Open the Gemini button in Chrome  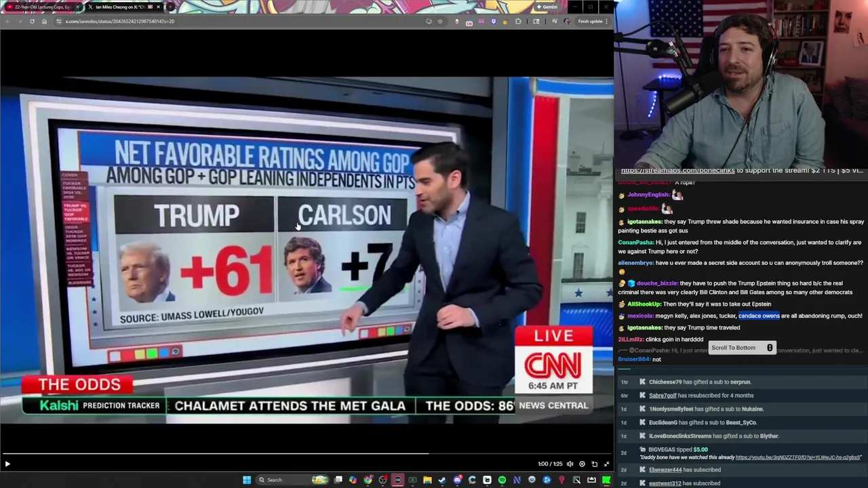coord(547,7)
